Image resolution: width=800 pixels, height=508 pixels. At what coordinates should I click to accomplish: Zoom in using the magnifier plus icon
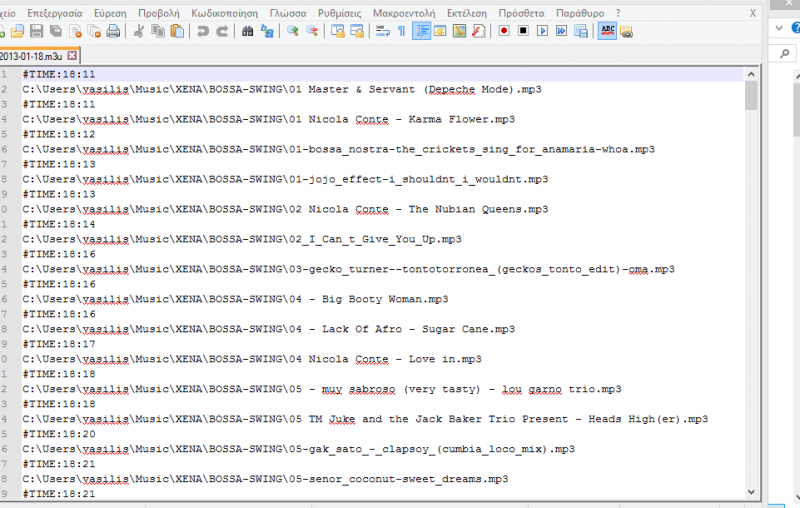[292, 32]
